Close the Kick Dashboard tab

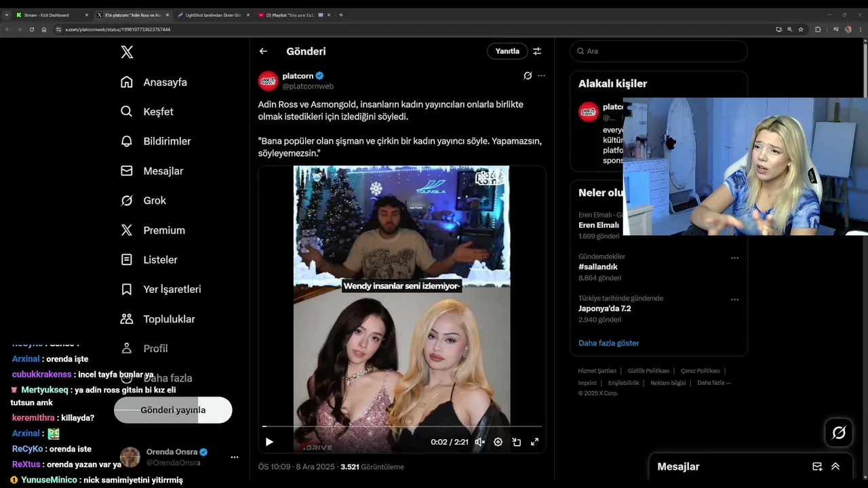click(87, 15)
